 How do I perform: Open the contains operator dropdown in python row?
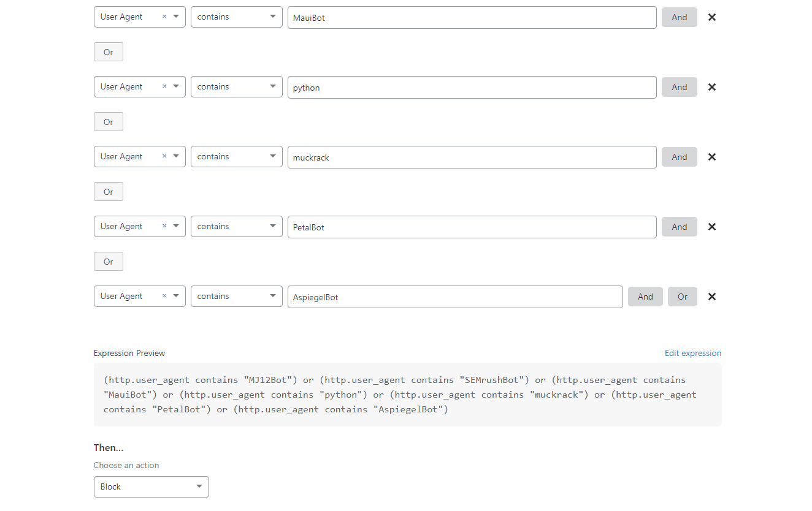237,87
